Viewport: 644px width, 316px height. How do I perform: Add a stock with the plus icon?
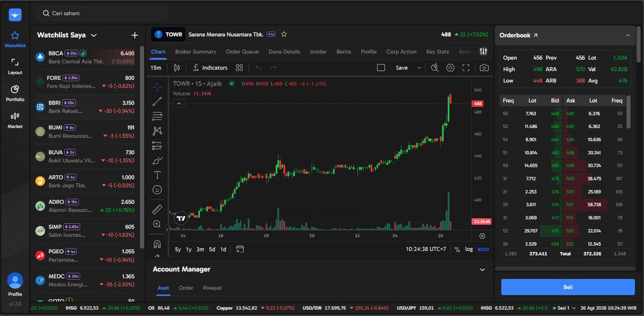coord(135,35)
